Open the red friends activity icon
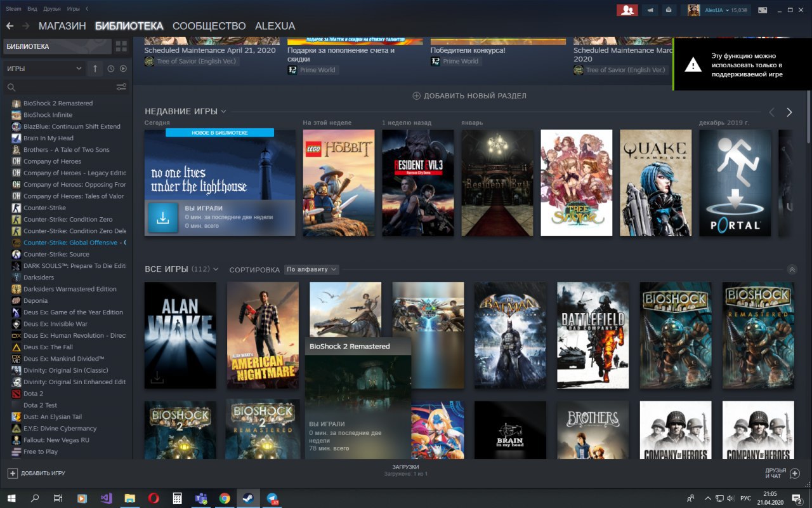This screenshot has height=508, width=812. [x=627, y=10]
